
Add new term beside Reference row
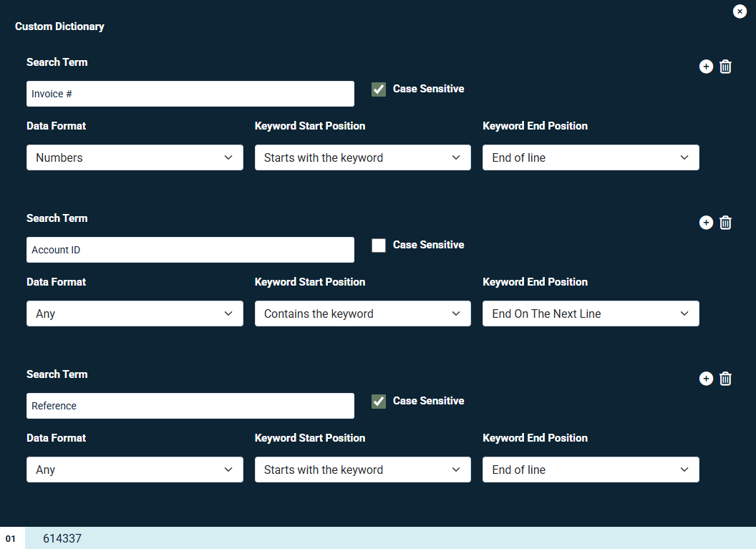(x=706, y=379)
